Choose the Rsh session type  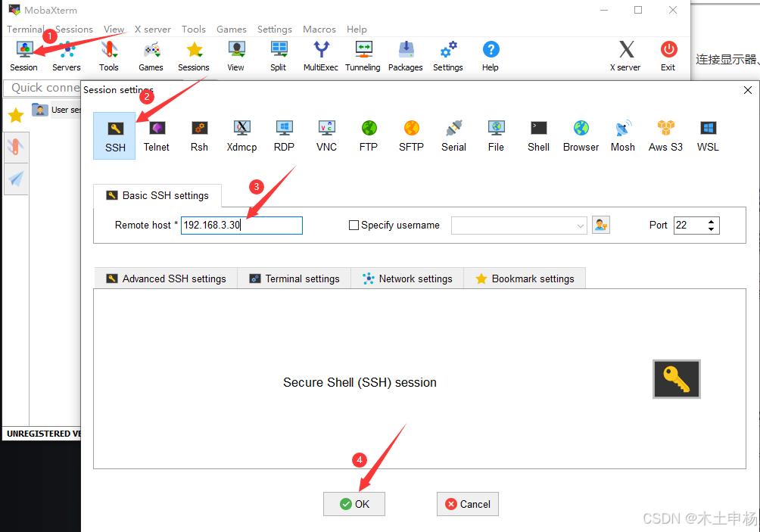pos(199,136)
